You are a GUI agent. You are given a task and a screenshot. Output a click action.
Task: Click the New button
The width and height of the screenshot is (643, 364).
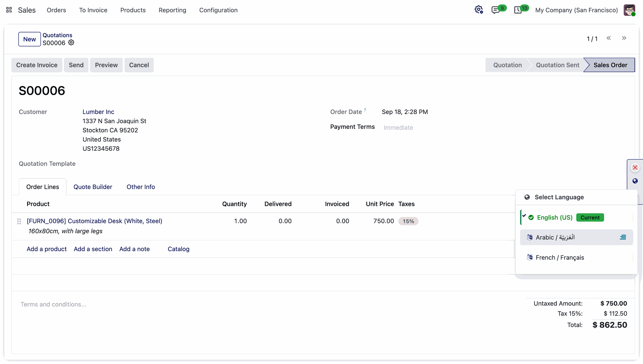tap(29, 39)
